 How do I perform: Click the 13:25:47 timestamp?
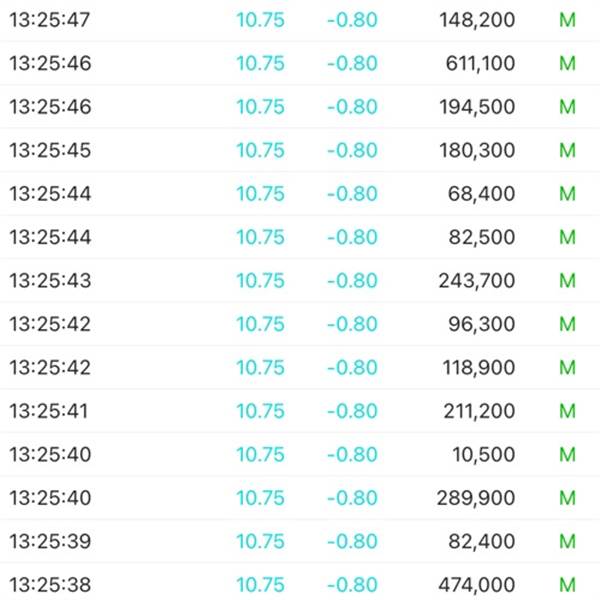point(50,20)
